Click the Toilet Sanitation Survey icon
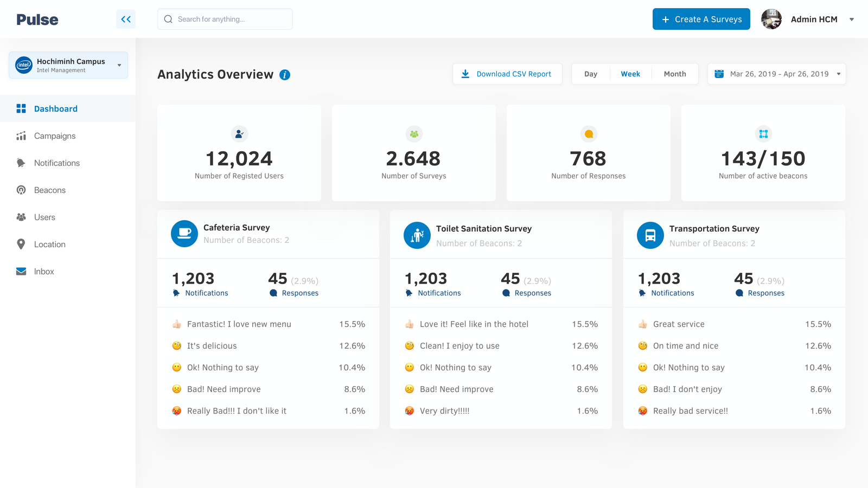The height and width of the screenshot is (488, 868). pos(417,235)
